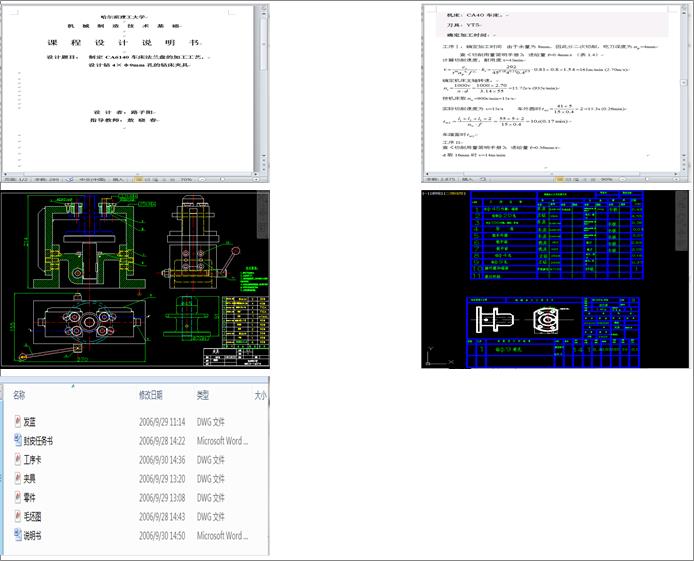Sort files by 大小 column header

(x=261, y=395)
